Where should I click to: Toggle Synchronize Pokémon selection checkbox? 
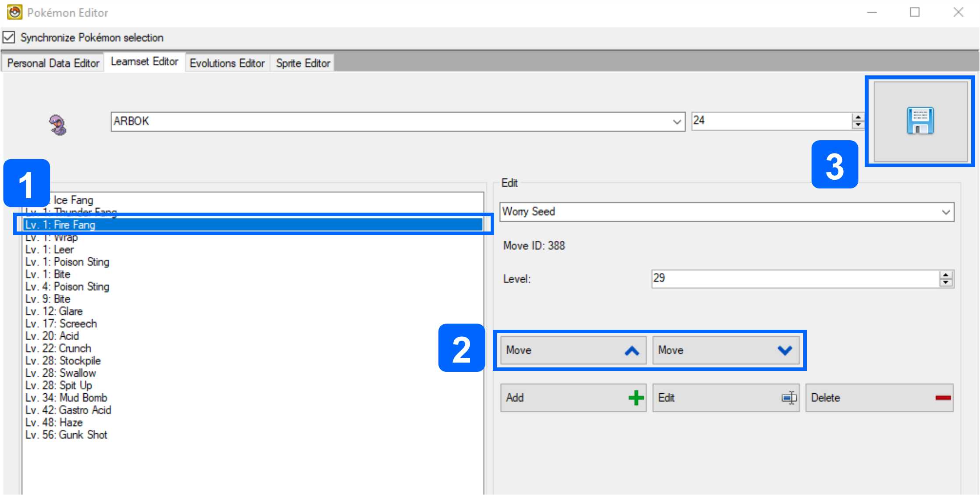pyautogui.click(x=9, y=37)
